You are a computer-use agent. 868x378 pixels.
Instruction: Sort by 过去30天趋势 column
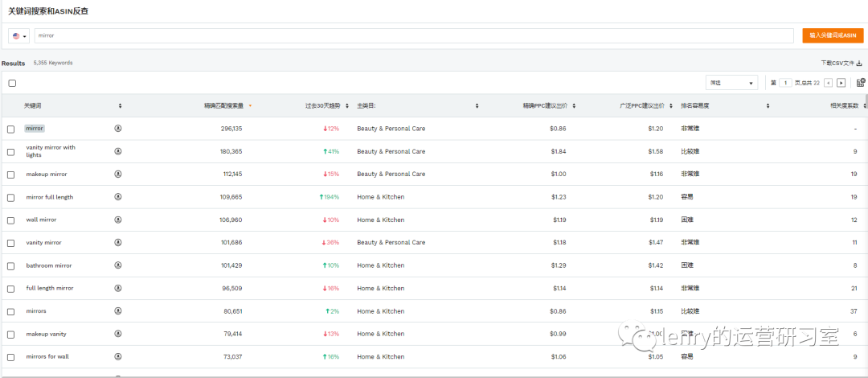pos(347,106)
